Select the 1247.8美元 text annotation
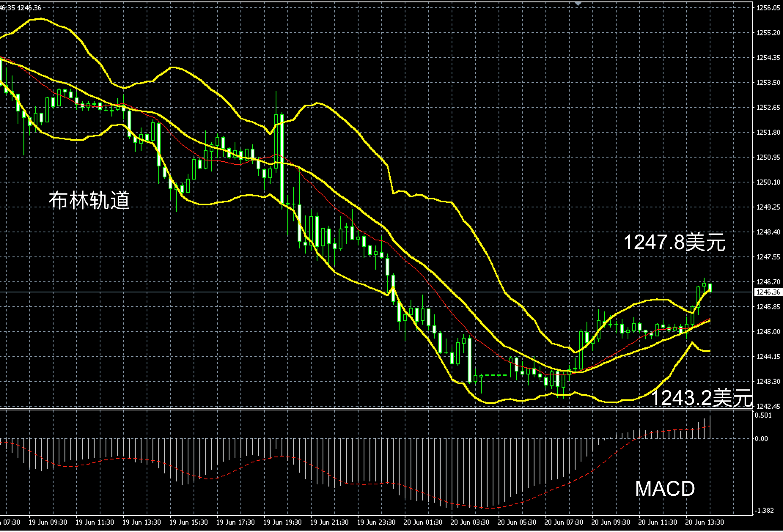Screen dimensions: 783x532 tap(674, 242)
